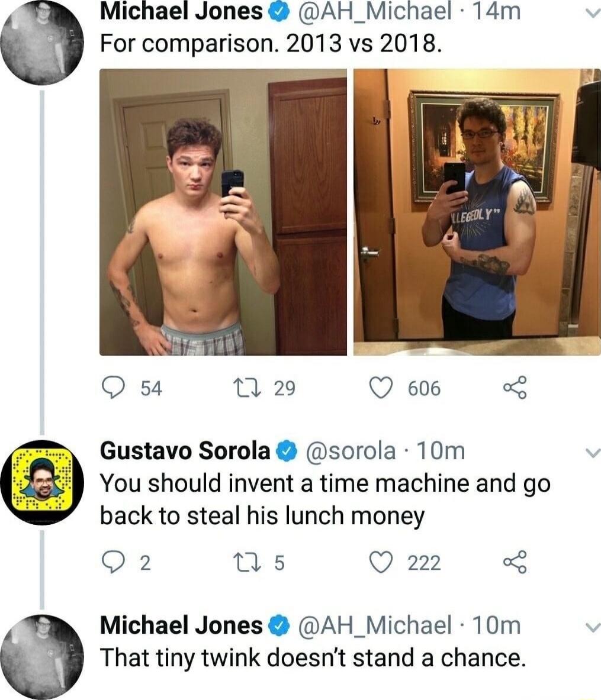Visit the @sorola profile handle
This screenshot has width=601, height=700.
[351, 451]
